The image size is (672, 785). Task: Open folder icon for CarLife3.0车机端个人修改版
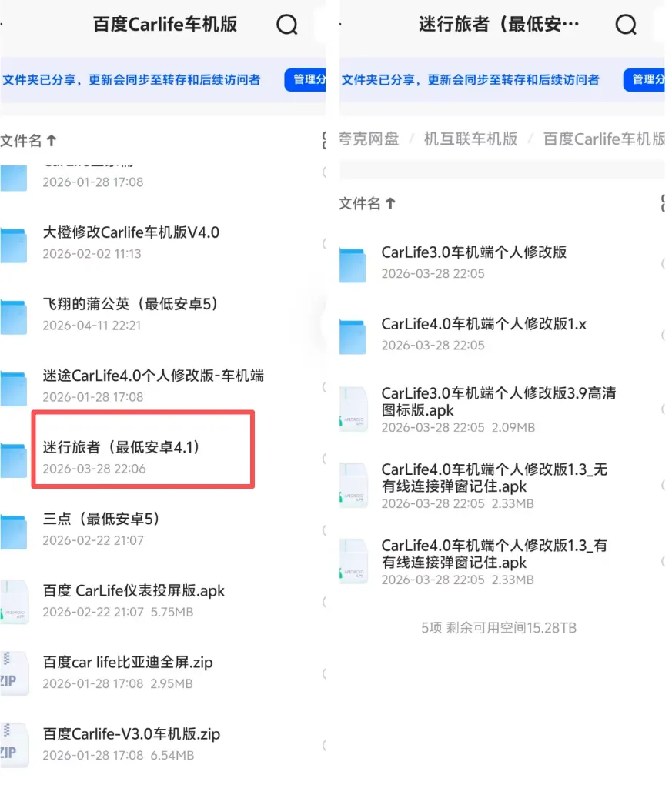353,265
